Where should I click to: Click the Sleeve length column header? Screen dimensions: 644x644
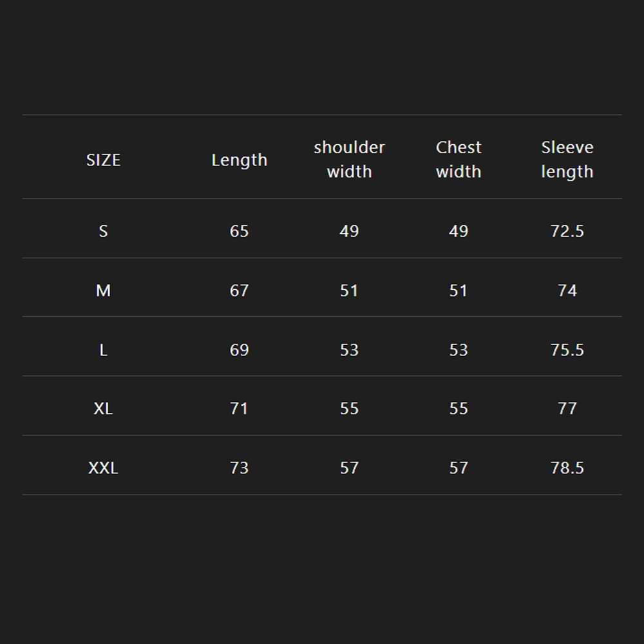[x=567, y=159]
